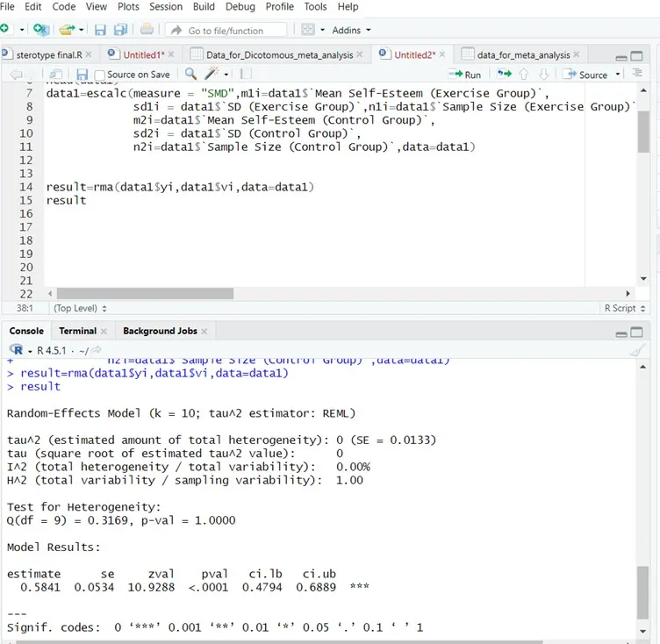Minimize the source editor pane
The height and width of the screenshot is (644, 660).
621,56
